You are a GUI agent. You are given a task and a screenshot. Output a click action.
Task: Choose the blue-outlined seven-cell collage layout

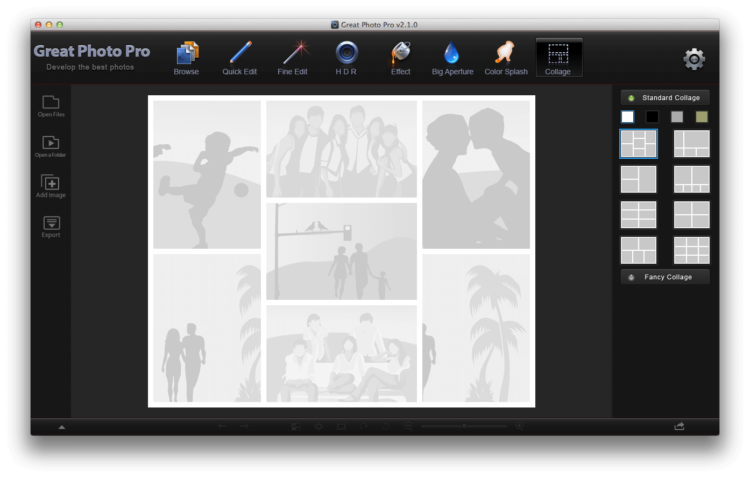(x=639, y=144)
